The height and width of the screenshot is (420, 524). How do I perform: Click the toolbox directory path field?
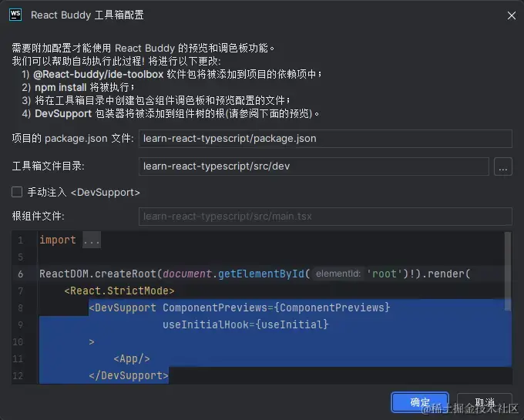pos(314,166)
